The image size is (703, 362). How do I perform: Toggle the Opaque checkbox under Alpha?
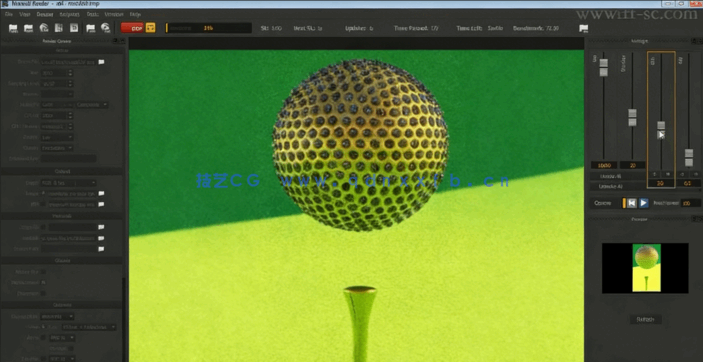[x=71, y=348]
